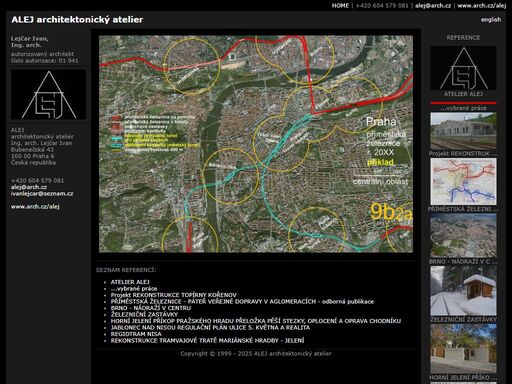Click the ALEJ architektonický atelier site title
Image resolution: width=512 pixels, height=384 pixels.
(77, 20)
